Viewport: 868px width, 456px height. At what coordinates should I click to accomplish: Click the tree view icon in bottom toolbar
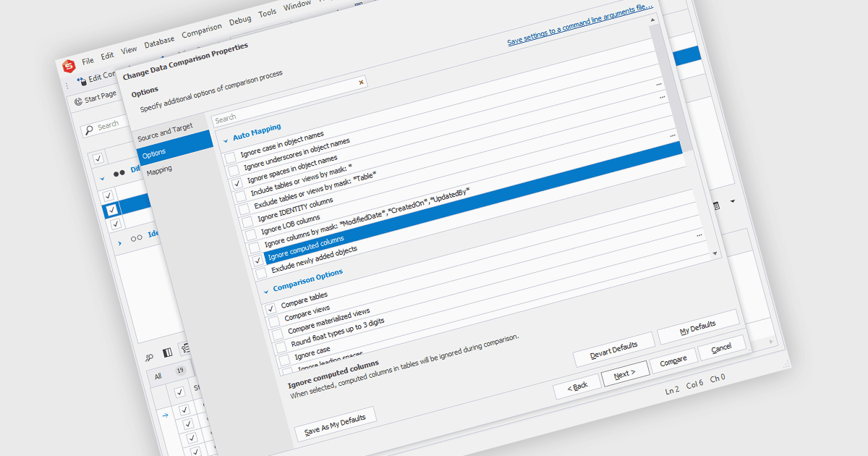click(185, 349)
